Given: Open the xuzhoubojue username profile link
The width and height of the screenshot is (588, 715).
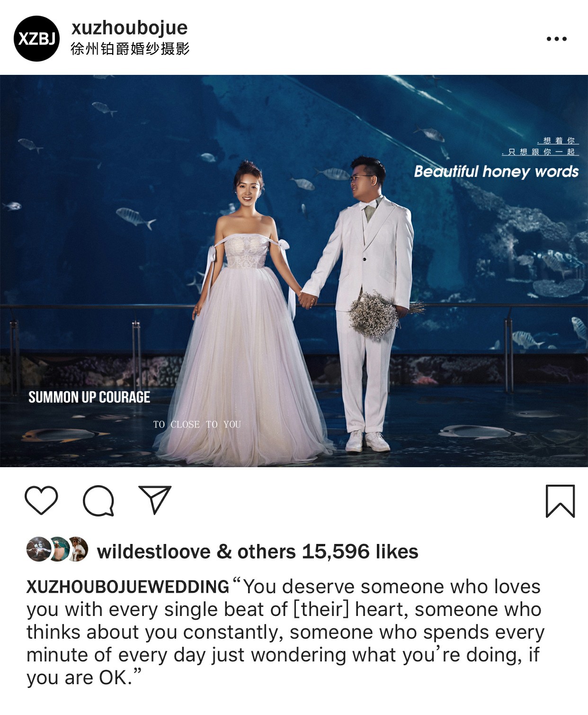Looking at the screenshot, I should 129,28.
